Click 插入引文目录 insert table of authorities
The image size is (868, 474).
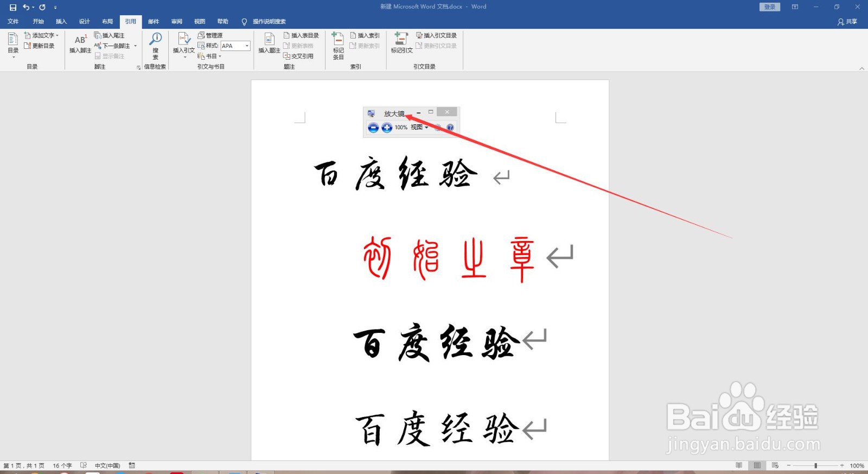[436, 35]
